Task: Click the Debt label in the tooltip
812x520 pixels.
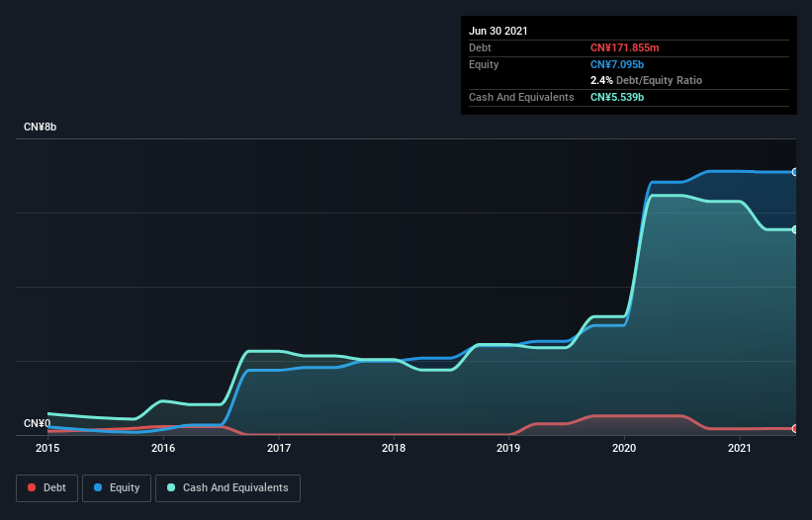Action: (480, 47)
